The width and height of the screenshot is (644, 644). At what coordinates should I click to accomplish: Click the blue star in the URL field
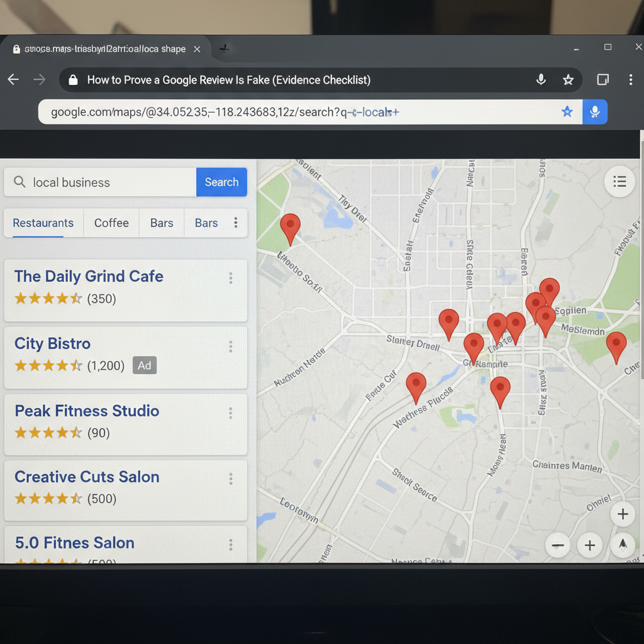click(567, 112)
